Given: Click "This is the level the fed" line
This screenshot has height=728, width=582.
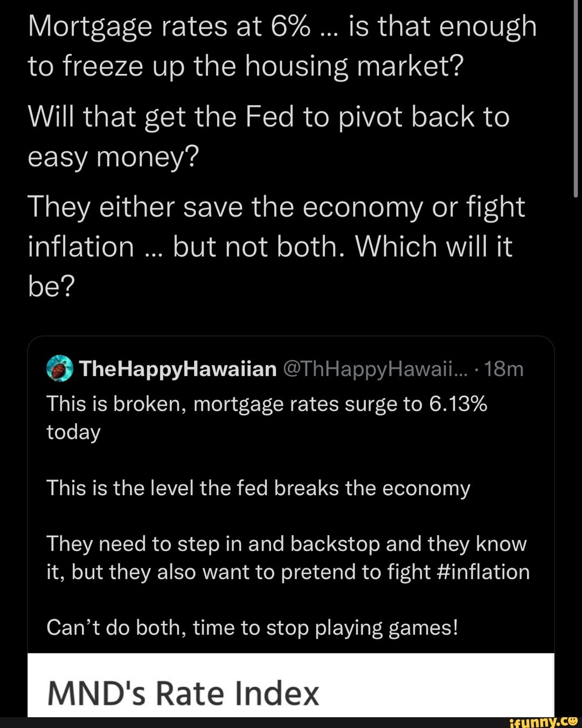Looking at the screenshot, I should click(x=258, y=488).
